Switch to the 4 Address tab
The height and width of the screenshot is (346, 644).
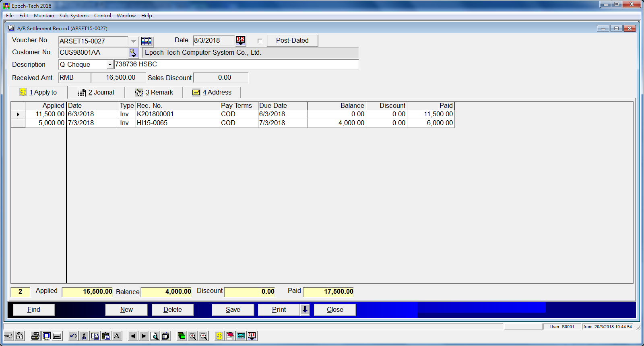click(x=212, y=93)
